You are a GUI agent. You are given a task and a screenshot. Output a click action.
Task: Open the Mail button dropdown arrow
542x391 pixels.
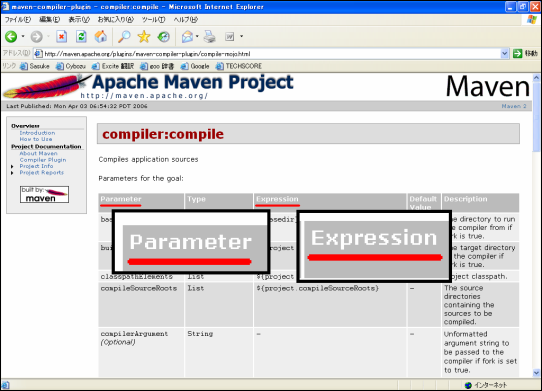tap(197, 36)
